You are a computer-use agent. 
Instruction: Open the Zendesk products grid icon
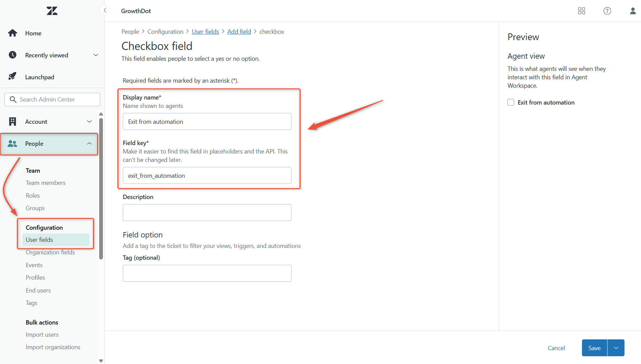point(581,11)
